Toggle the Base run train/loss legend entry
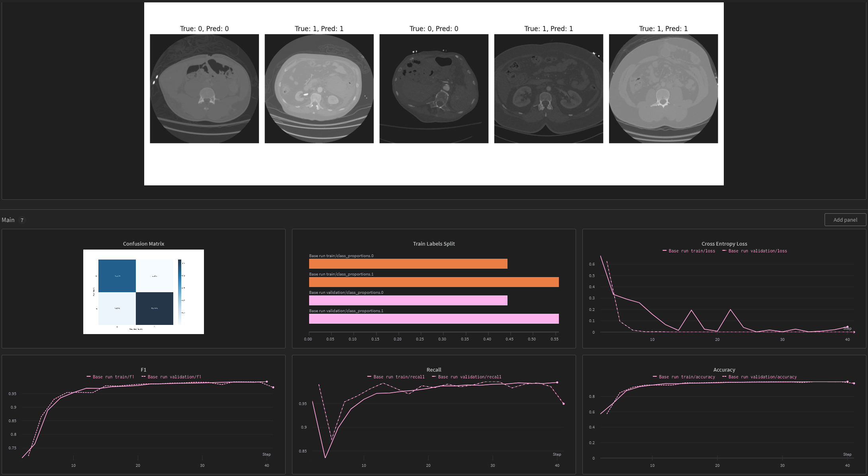868x476 pixels. click(689, 251)
